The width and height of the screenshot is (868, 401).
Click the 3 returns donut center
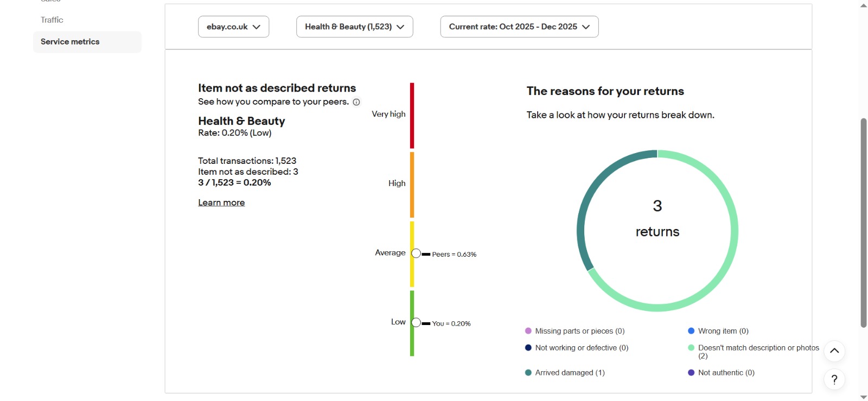[657, 219]
